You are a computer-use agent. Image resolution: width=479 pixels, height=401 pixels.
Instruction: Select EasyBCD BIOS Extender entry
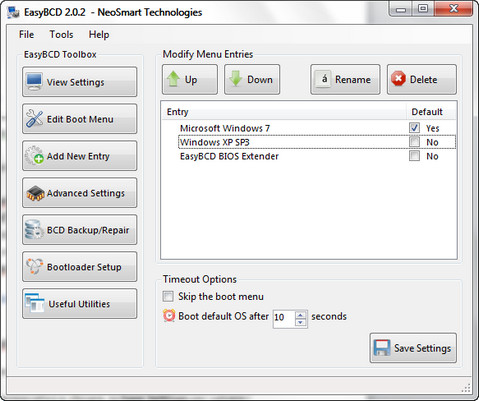point(229,156)
